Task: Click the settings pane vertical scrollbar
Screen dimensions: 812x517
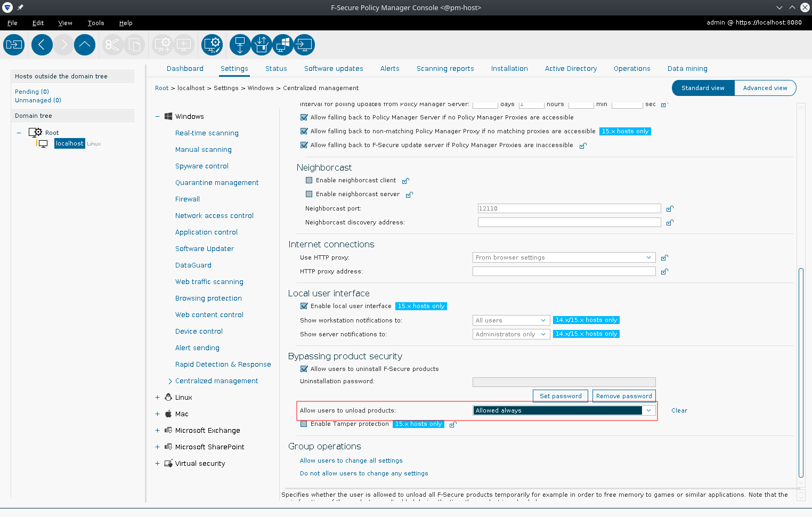Action: pyautogui.click(x=801, y=373)
